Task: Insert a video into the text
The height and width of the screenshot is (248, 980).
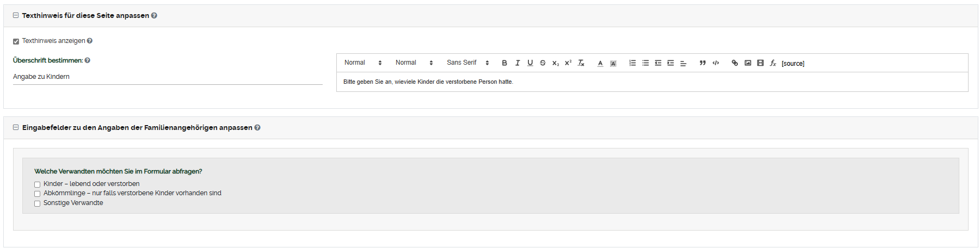Action: pyautogui.click(x=760, y=63)
